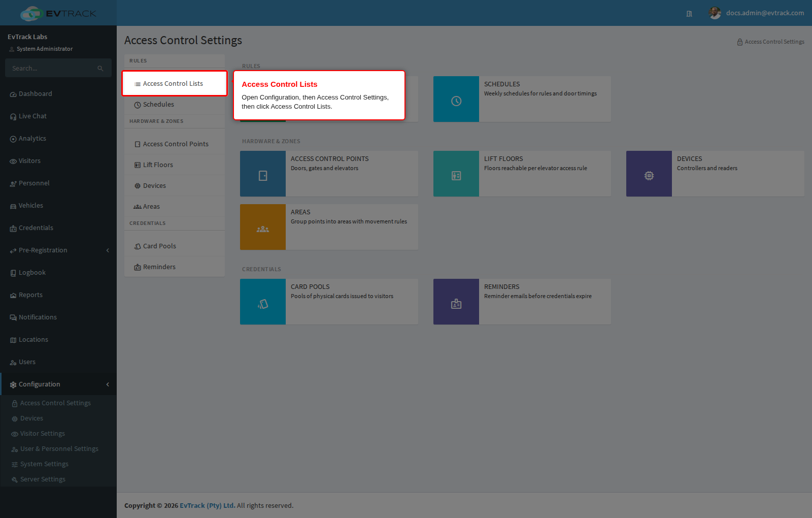Click the EvTrack (Pty) Ltd. footer link
Screen dimensions: 812x518
pyautogui.click(x=208, y=506)
